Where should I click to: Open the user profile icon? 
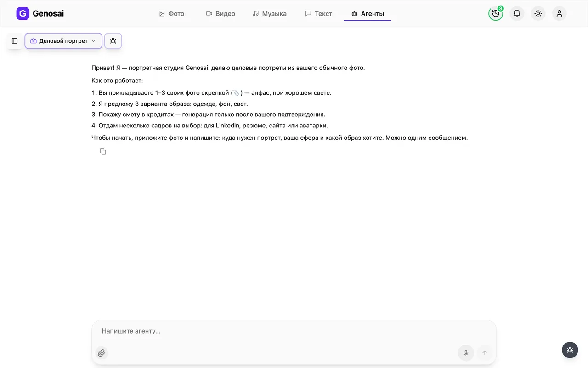point(559,13)
